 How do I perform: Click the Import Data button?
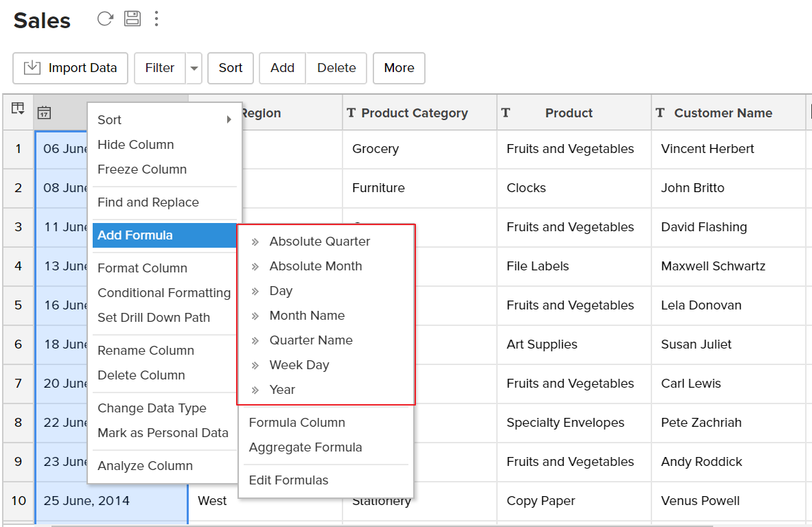tap(71, 68)
